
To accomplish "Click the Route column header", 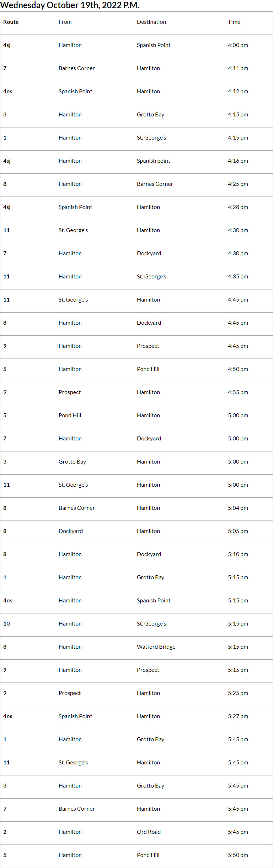I will point(11,22).
